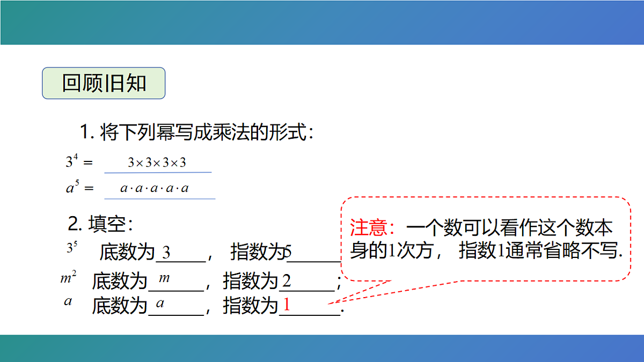The height and width of the screenshot is (362, 644).
Task: Click the text 指数1通常省略不写.
Action: point(540,250)
